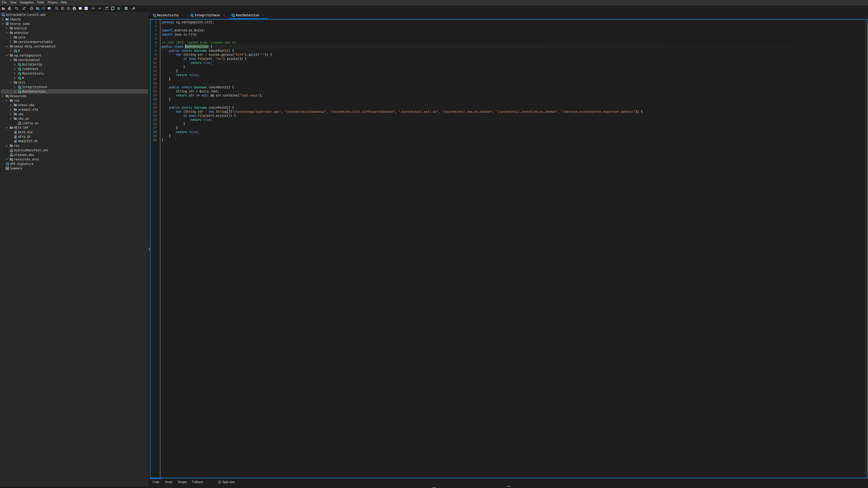
Task: Open comment search green magnifier icon
Action: click(68, 8)
